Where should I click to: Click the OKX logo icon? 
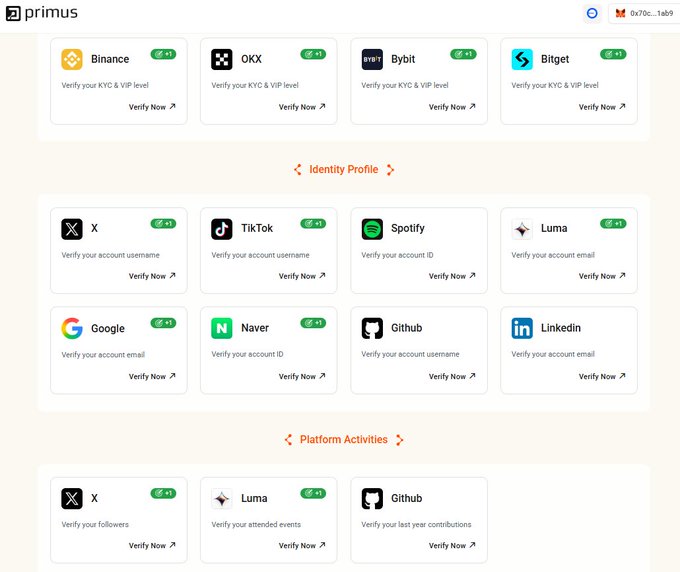click(x=222, y=59)
